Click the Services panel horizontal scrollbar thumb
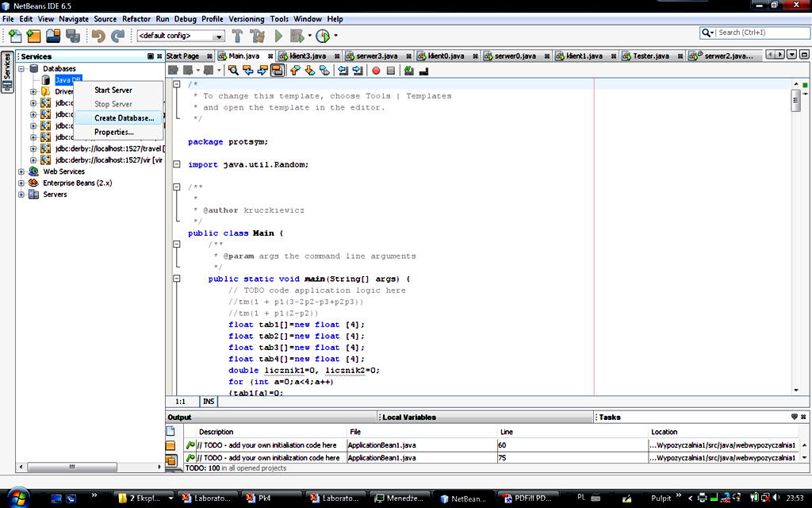The image size is (812, 508). pyautogui.click(x=72, y=467)
